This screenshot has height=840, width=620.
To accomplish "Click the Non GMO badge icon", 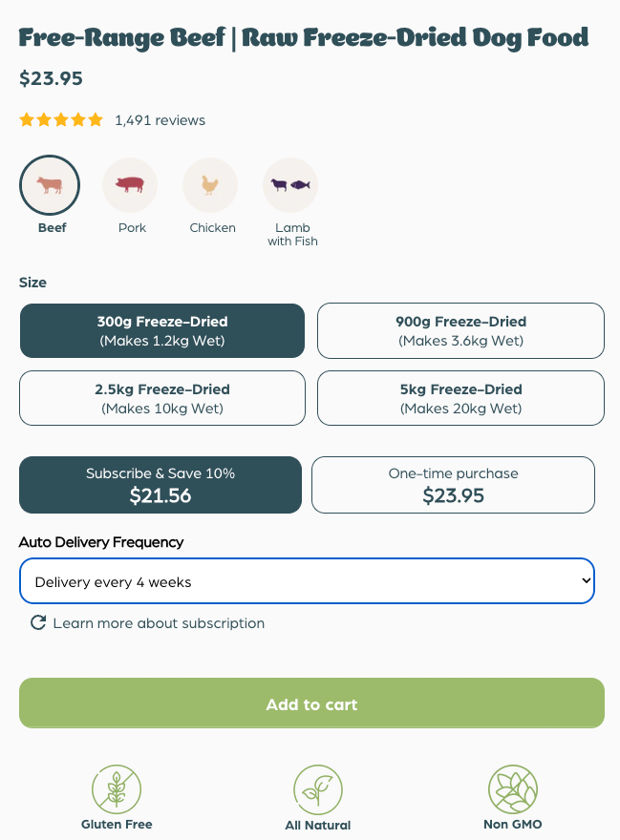I will pyautogui.click(x=513, y=789).
